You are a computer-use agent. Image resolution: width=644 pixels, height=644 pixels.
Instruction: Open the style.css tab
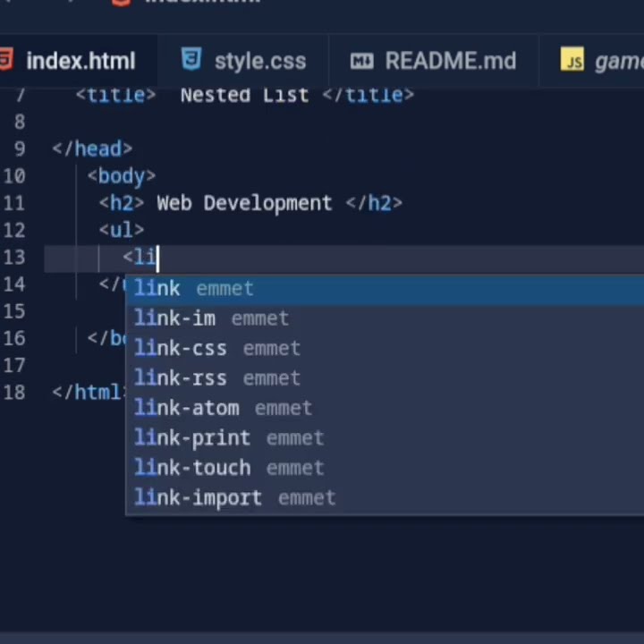243,61
